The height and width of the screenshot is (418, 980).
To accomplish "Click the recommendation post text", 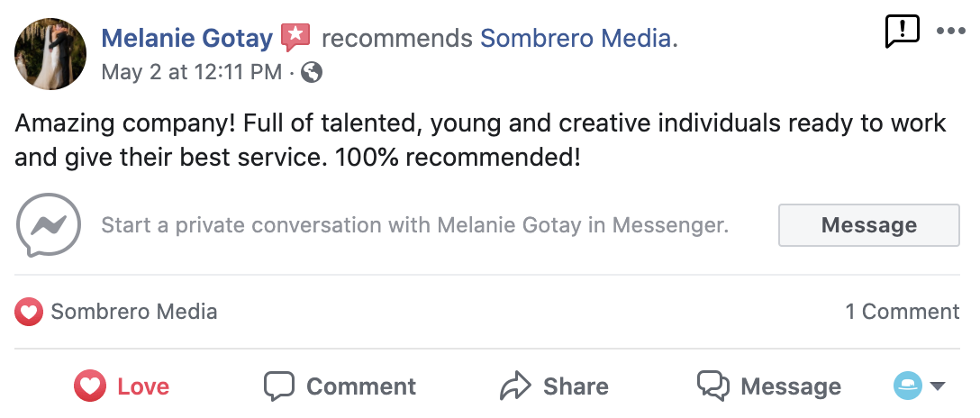I will (x=480, y=140).
